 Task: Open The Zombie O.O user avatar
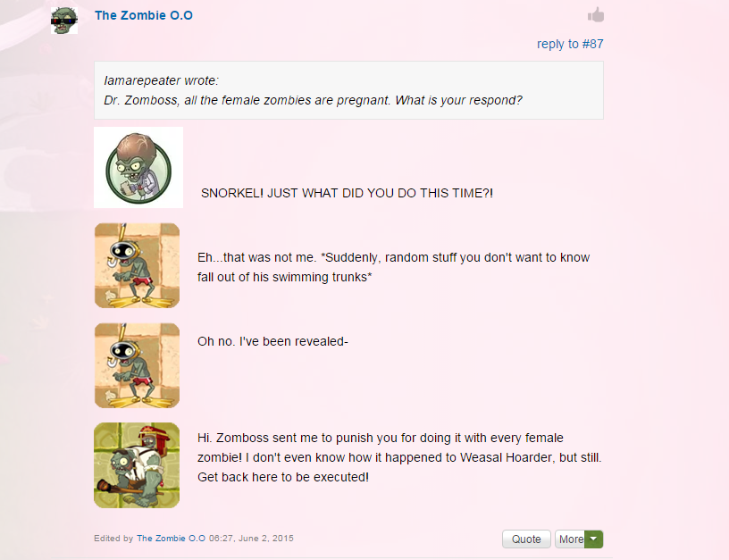pos(64,21)
